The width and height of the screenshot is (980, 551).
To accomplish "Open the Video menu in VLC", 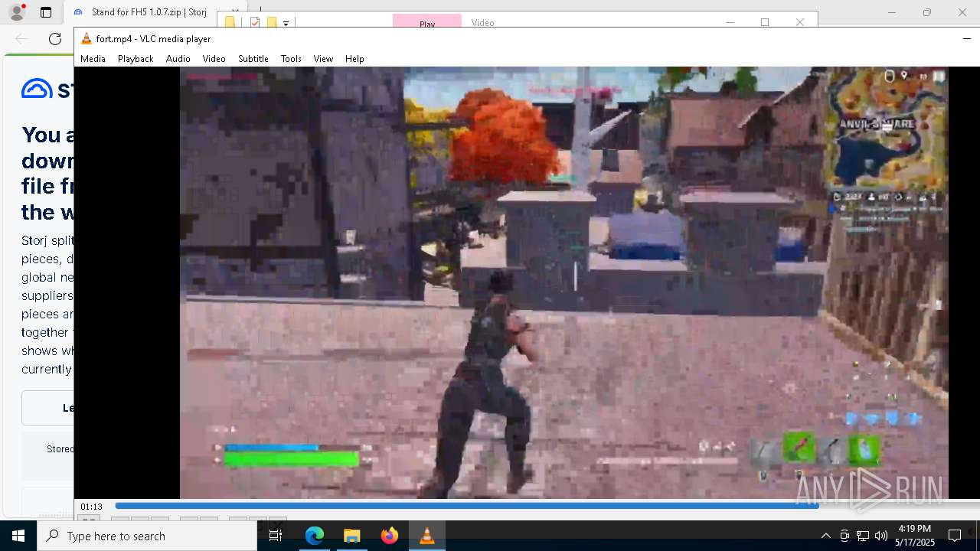I will [x=214, y=58].
